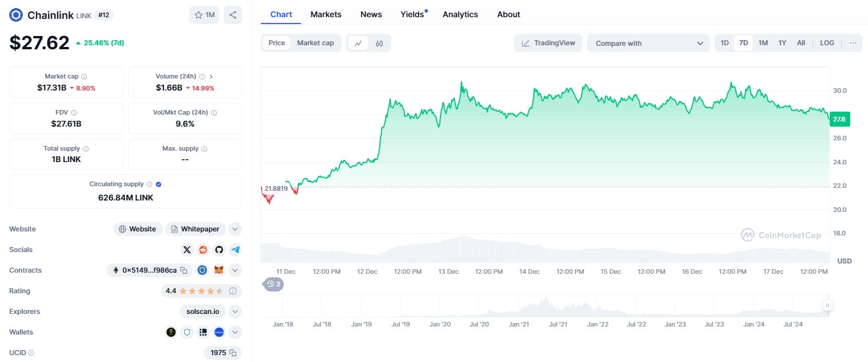Open the Vol/Mkt Cap (24h) info icon
868x362 pixels.
click(214, 113)
